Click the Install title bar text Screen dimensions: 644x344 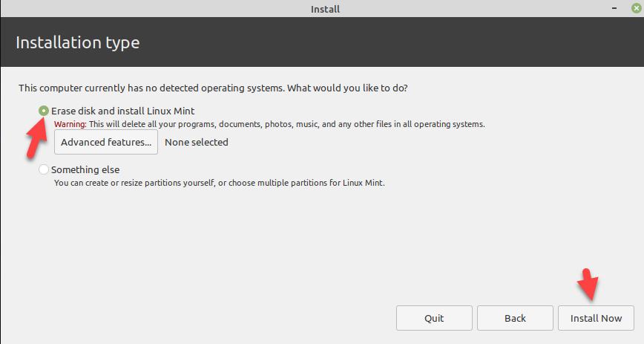click(326, 9)
